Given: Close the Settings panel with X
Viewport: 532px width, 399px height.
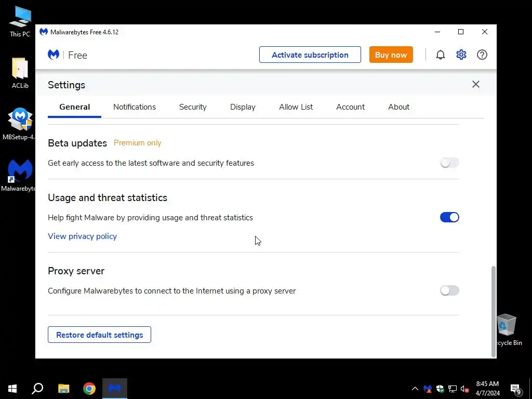Looking at the screenshot, I should click(x=476, y=84).
